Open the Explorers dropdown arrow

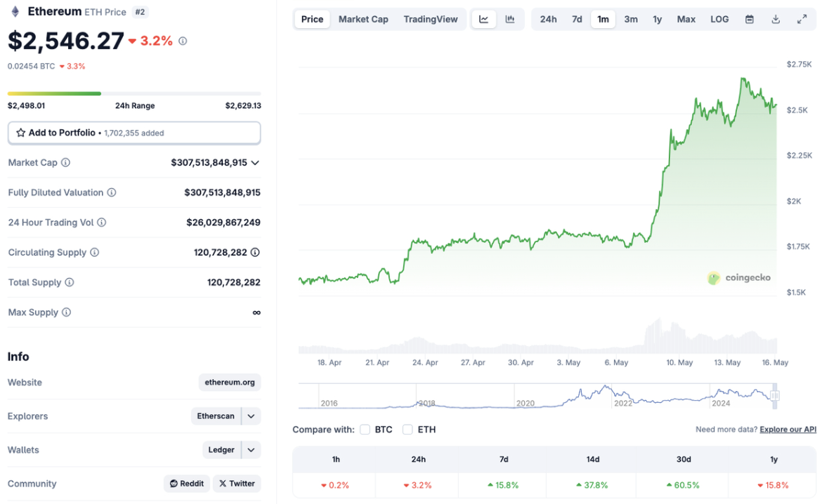(252, 416)
